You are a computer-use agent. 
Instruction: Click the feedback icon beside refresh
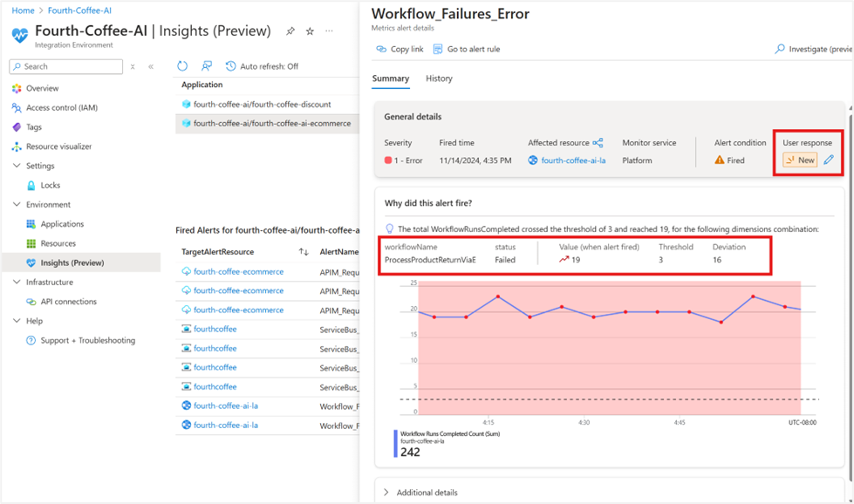(x=207, y=66)
